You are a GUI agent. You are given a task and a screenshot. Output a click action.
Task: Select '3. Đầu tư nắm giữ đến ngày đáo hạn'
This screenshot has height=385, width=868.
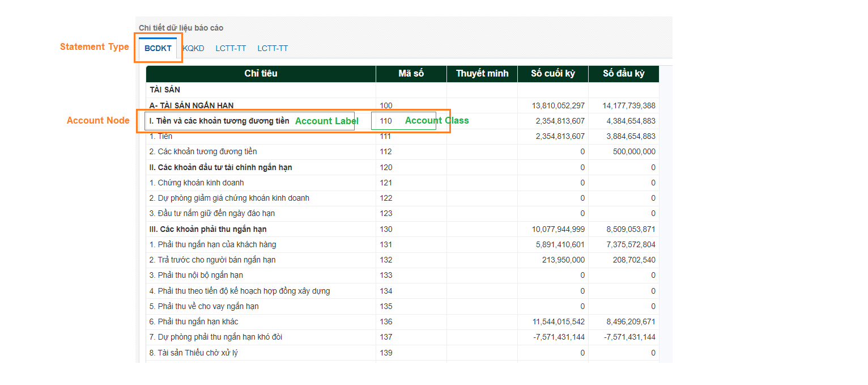click(x=212, y=213)
